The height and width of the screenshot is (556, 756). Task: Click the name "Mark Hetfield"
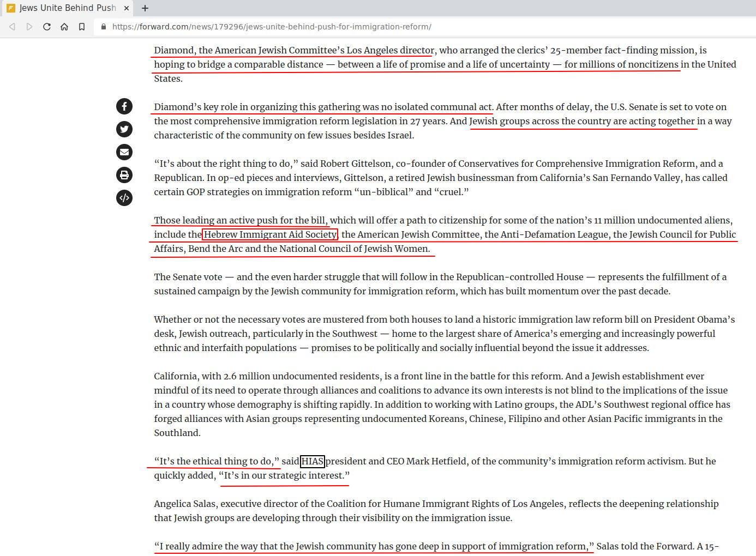click(x=436, y=461)
